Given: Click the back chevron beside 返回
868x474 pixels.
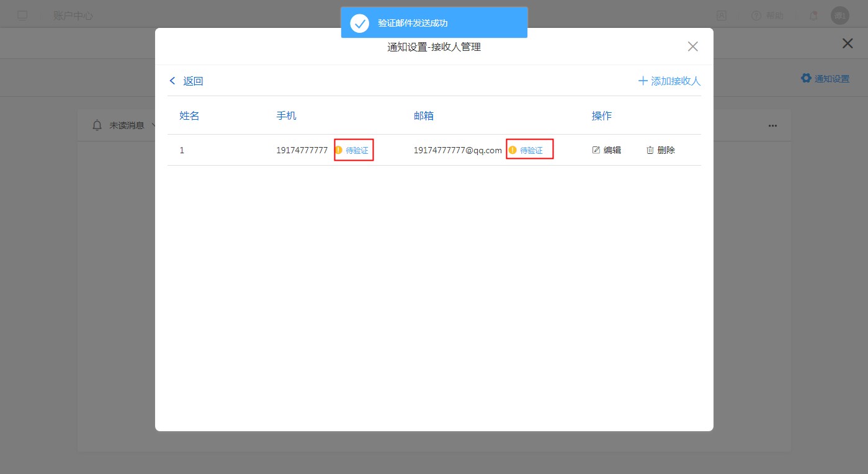Looking at the screenshot, I should tap(172, 81).
